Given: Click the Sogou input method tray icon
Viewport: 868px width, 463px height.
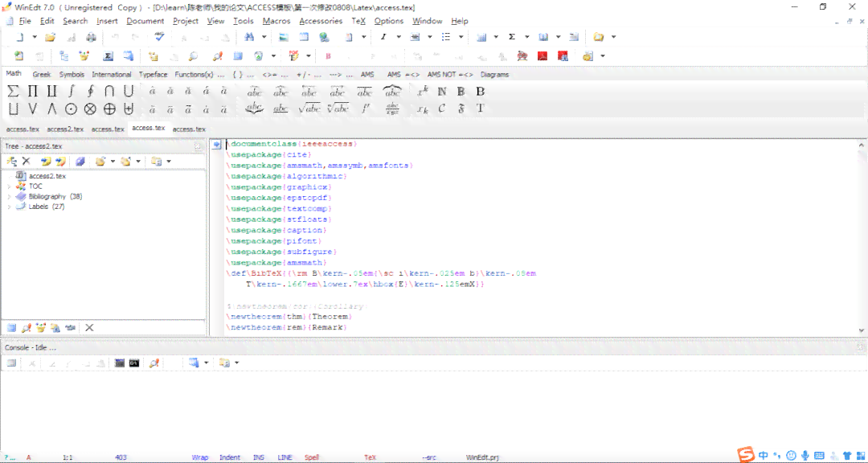Looking at the screenshot, I should point(746,455).
